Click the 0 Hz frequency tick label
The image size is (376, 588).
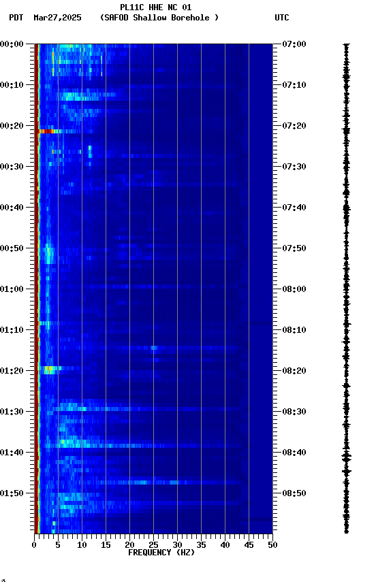34,545
